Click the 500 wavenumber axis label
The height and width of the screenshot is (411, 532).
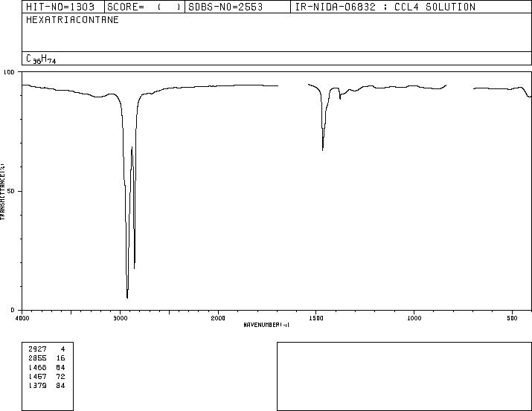pos(512,318)
